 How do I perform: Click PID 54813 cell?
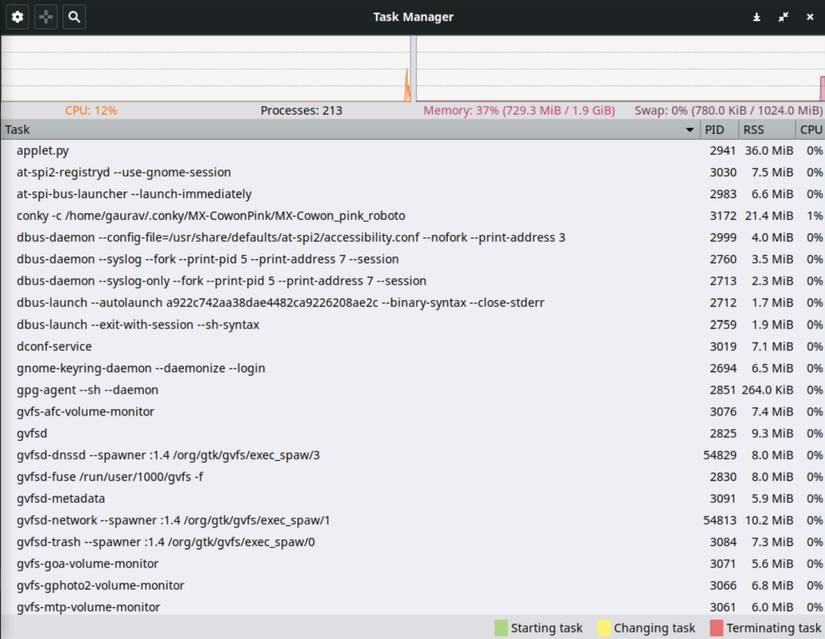[720, 521]
